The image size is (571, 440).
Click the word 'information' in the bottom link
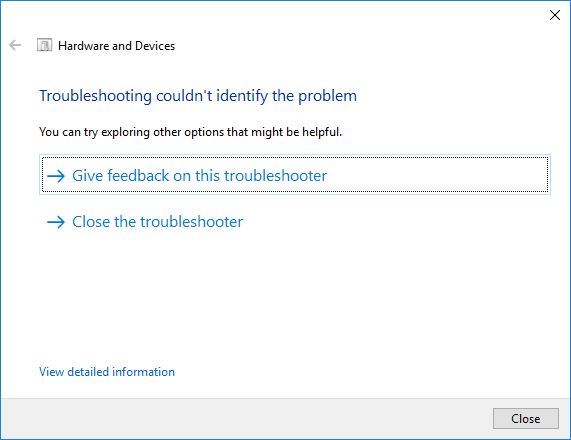(x=143, y=372)
